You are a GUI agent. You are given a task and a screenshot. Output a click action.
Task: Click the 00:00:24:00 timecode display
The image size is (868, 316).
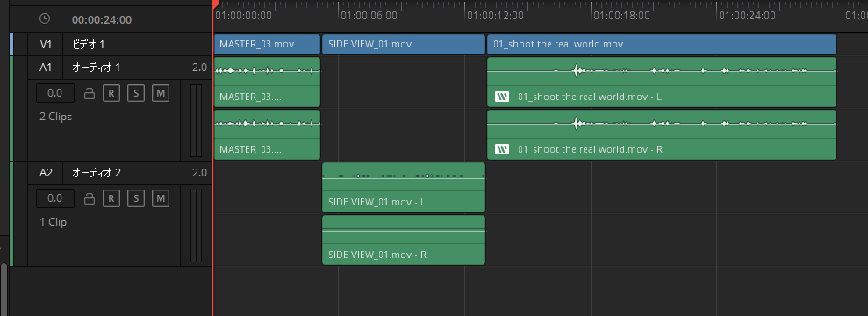pos(102,20)
